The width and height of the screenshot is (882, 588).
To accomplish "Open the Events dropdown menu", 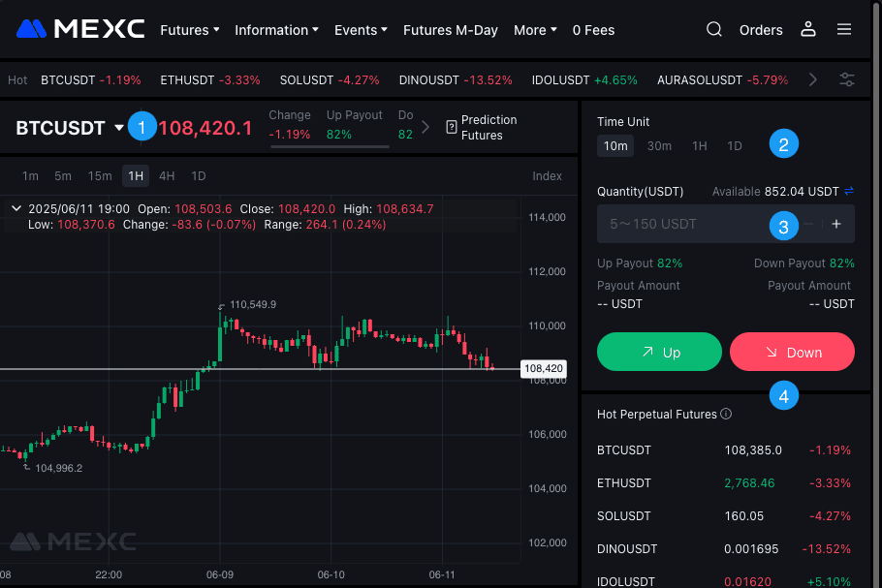I will pyautogui.click(x=361, y=30).
